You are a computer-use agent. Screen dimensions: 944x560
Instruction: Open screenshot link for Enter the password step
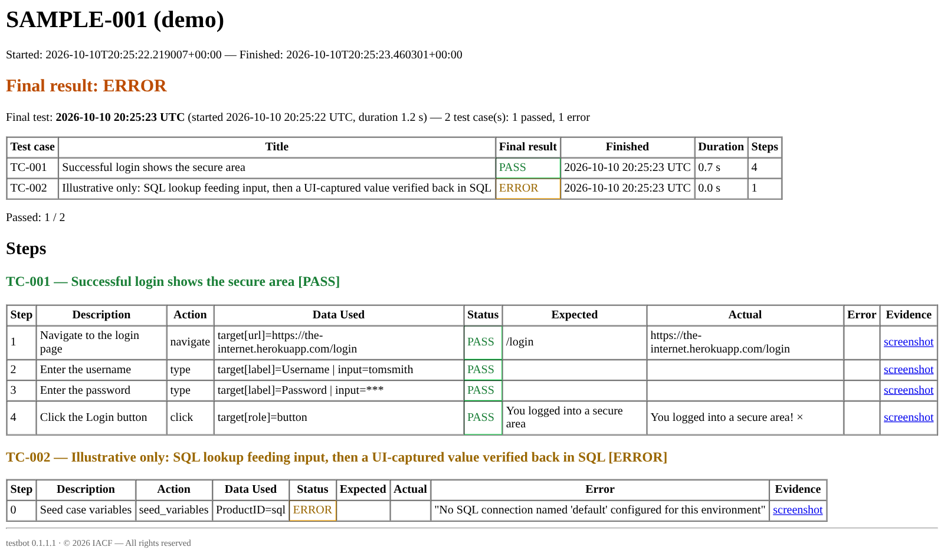(x=908, y=390)
